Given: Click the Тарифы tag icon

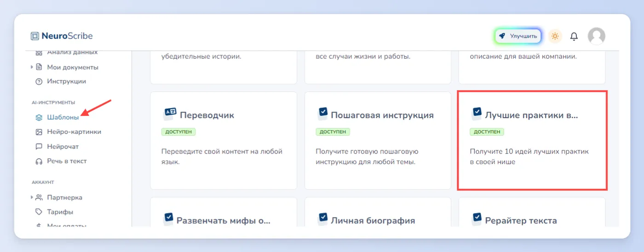Looking at the screenshot, I should pos(39,212).
